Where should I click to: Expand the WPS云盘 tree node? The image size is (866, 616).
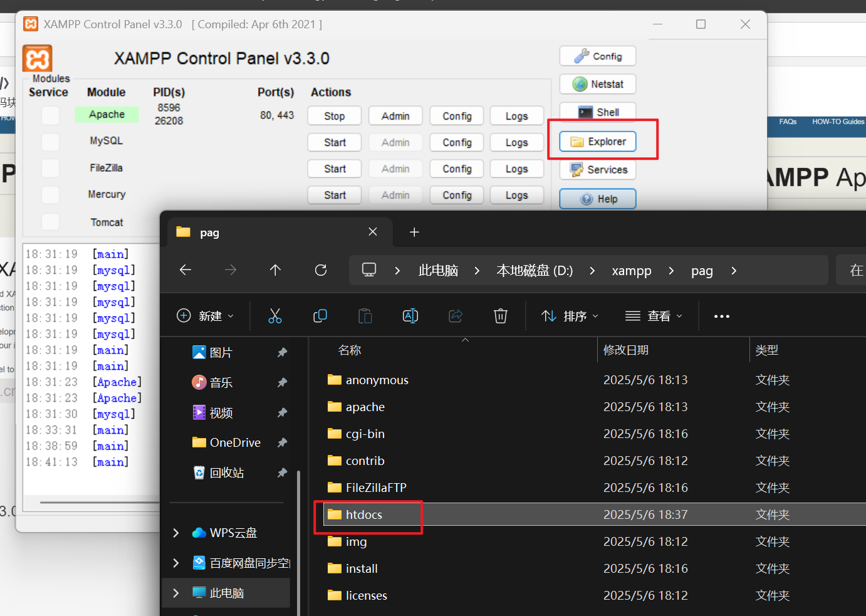176,533
